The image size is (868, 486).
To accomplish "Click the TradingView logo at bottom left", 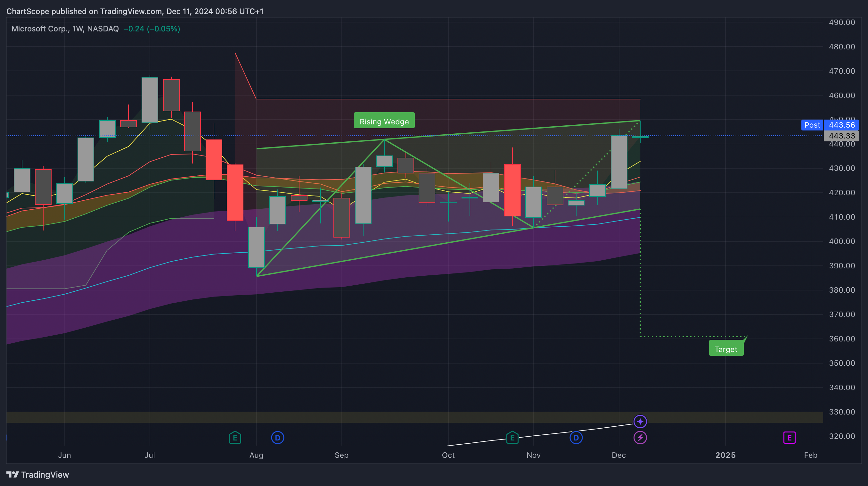I will coord(38,474).
